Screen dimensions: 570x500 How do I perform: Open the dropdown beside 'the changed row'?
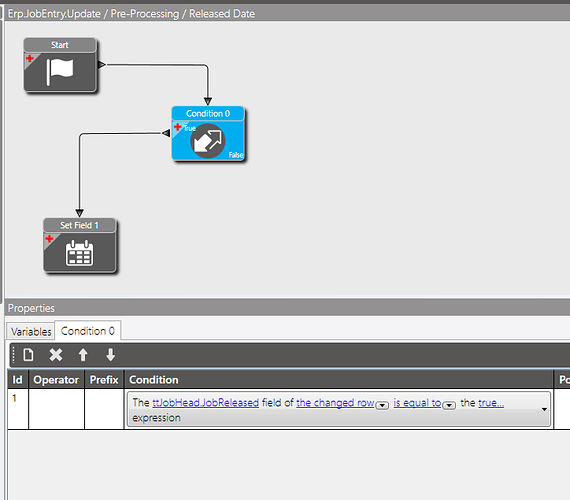tap(382, 405)
